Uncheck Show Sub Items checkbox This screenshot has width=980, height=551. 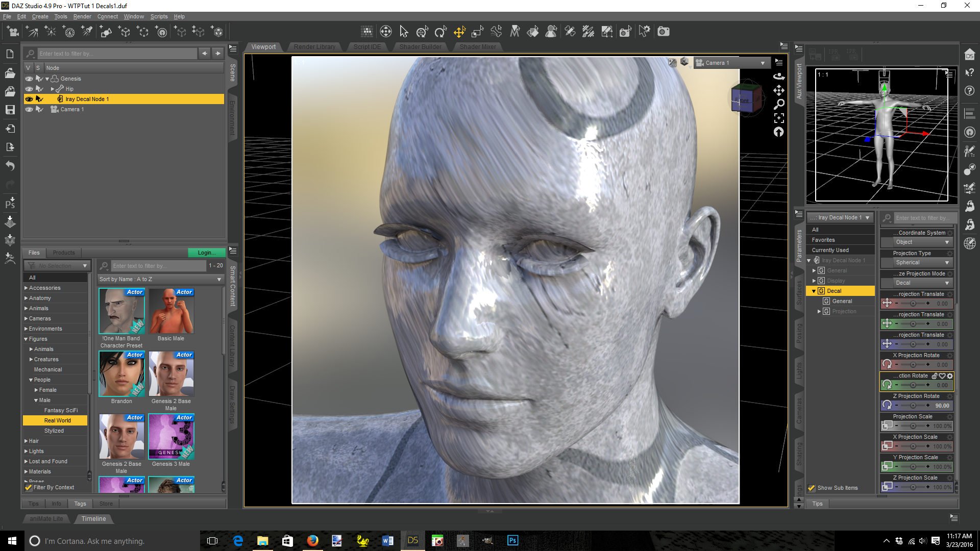coord(812,488)
